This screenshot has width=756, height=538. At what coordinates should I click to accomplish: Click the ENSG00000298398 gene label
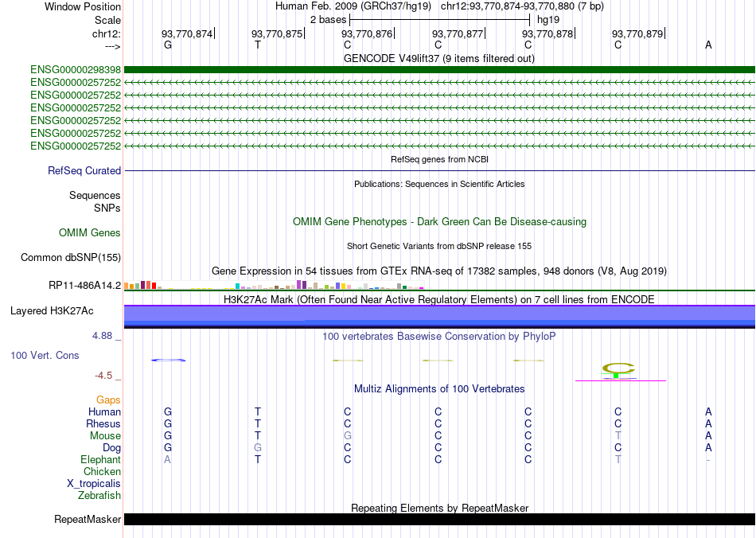76,70
